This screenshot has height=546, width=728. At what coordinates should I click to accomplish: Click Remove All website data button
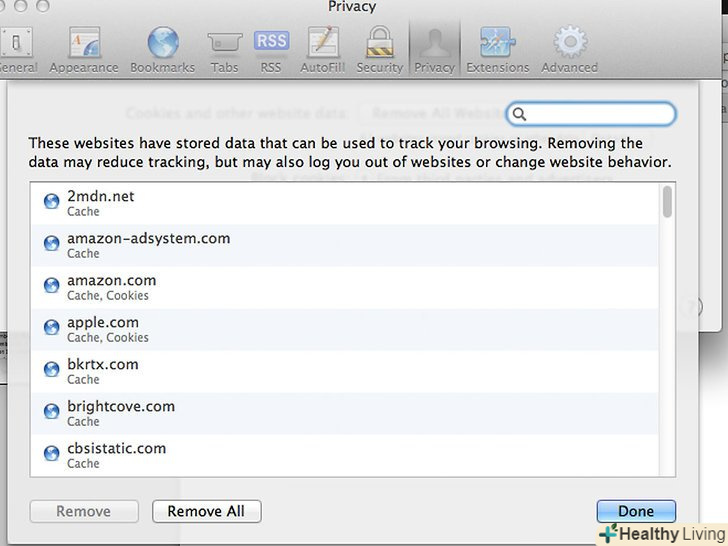coord(207,511)
